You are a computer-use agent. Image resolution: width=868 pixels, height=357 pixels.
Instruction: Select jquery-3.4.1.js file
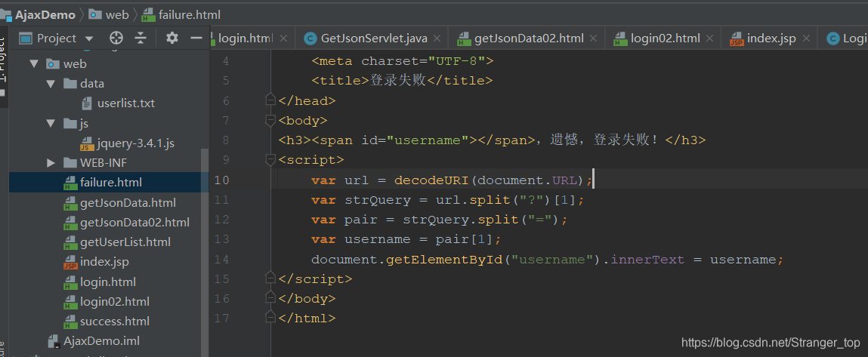coord(136,143)
